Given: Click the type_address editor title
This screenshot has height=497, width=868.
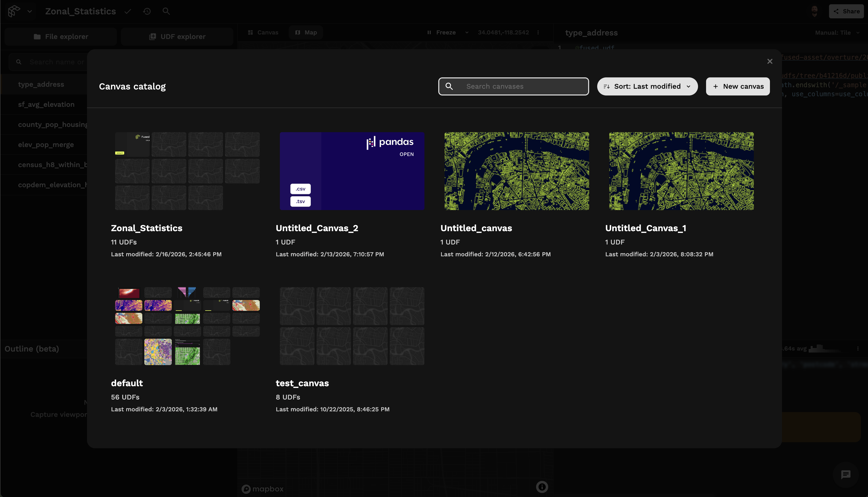Looking at the screenshot, I should pos(591,33).
